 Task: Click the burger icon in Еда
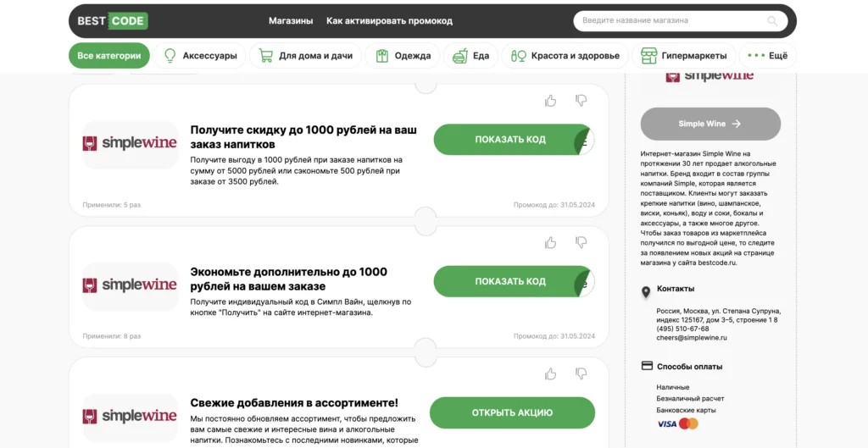point(460,55)
